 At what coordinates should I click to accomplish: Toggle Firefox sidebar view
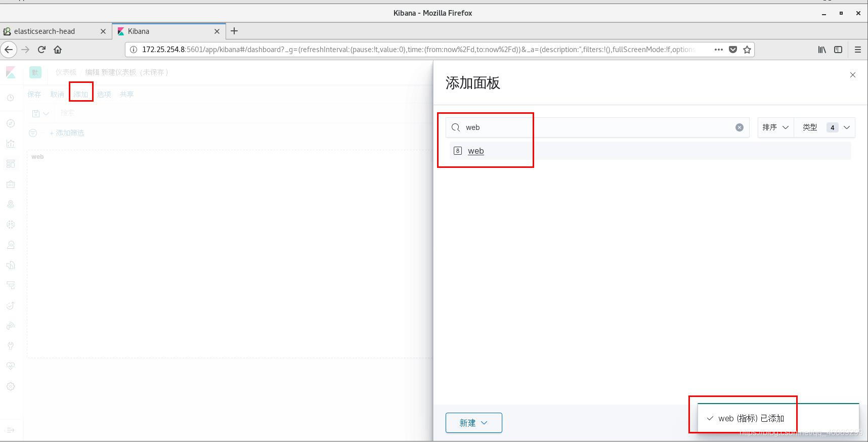[x=838, y=50]
